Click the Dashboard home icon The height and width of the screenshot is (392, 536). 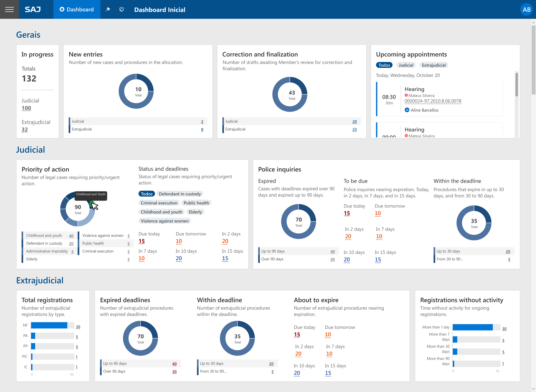(62, 9)
